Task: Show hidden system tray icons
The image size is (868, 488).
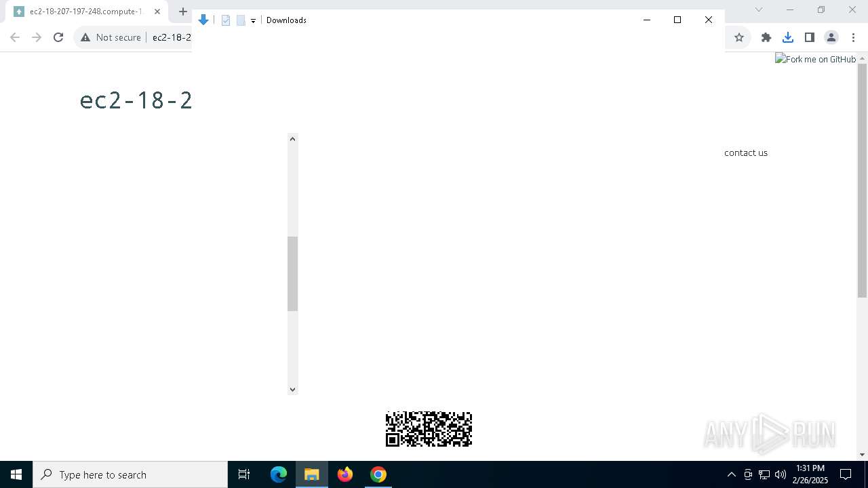Action: (x=731, y=474)
